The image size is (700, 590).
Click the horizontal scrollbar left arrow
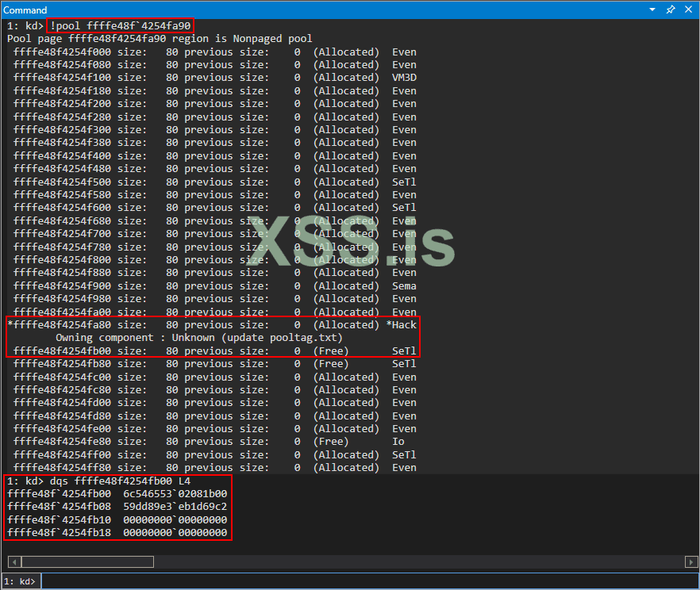pos(14,562)
